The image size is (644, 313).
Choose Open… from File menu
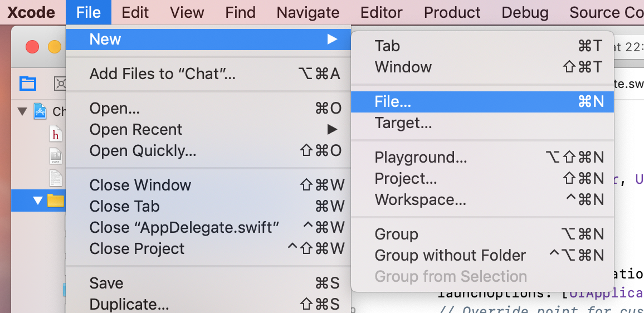[x=208, y=109]
